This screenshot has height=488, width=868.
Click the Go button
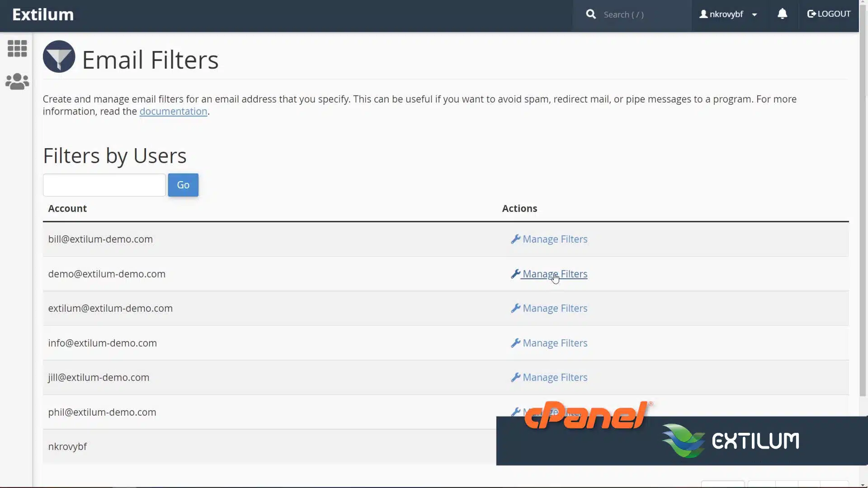tap(183, 185)
